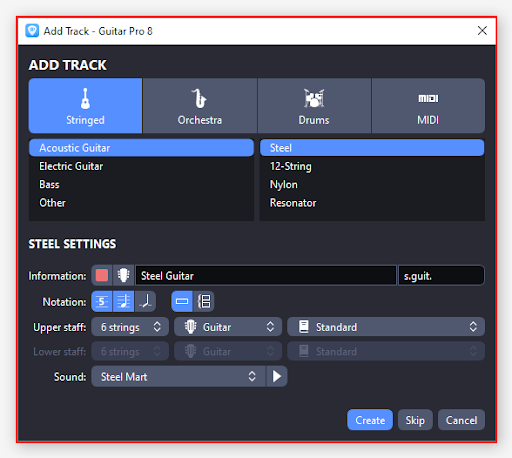Choose Other in the instrument list
The width and height of the screenshot is (512, 458).
(141, 203)
